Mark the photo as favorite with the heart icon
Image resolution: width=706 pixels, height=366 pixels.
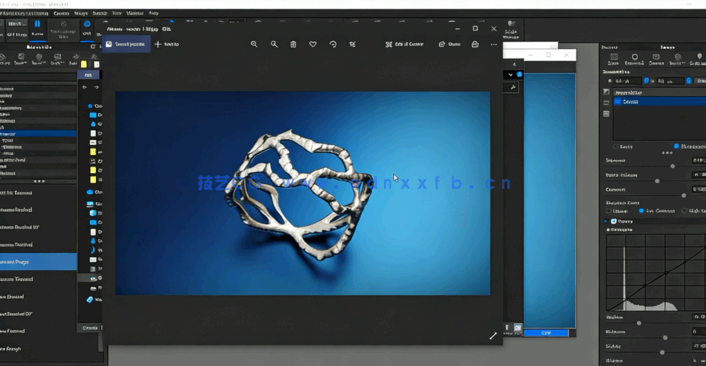coord(312,44)
